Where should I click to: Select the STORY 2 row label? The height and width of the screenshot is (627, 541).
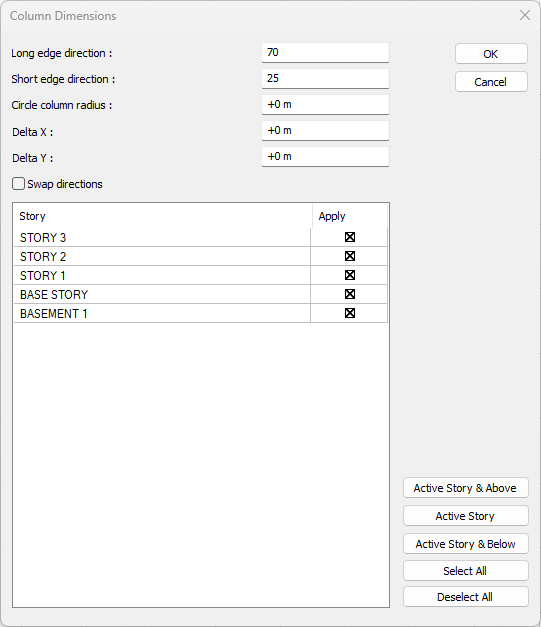coord(43,256)
